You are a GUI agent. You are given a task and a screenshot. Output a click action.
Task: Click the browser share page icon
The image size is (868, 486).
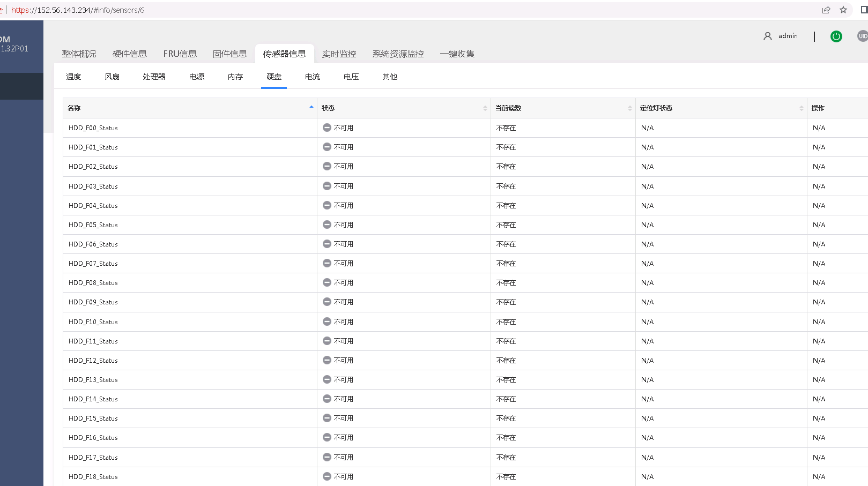coord(826,10)
